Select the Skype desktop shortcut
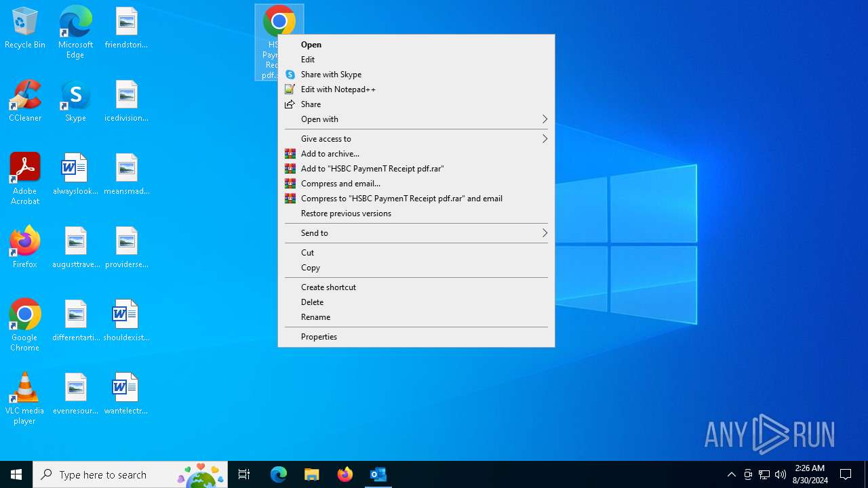 [75, 102]
